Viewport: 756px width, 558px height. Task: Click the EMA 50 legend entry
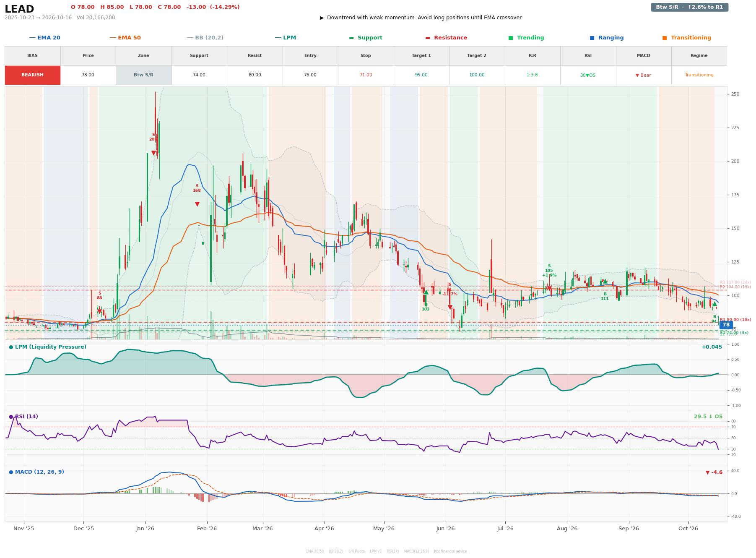point(125,38)
